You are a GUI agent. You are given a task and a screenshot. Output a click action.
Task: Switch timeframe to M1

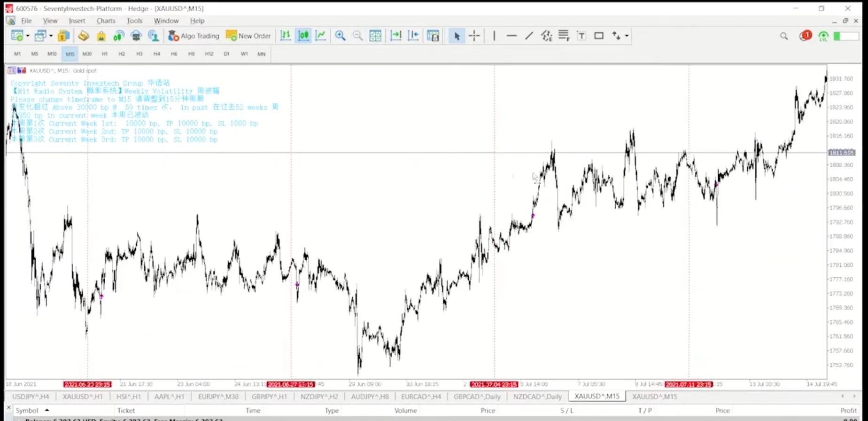(x=17, y=54)
